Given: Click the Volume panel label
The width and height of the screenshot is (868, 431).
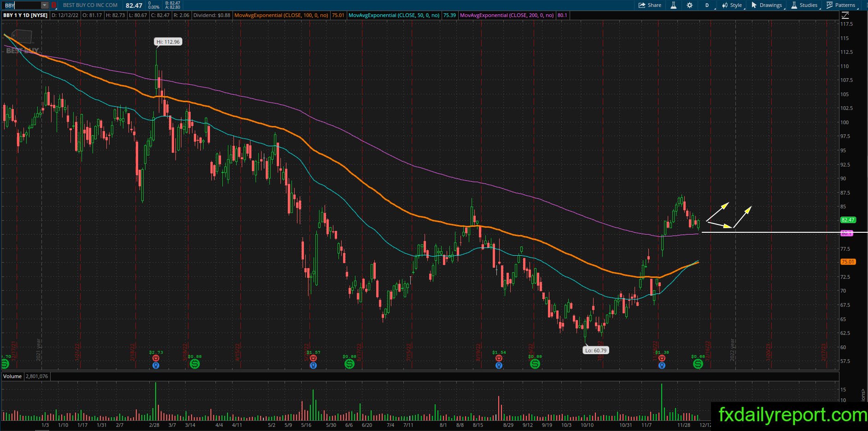Looking at the screenshot, I should pyautogui.click(x=12, y=376).
